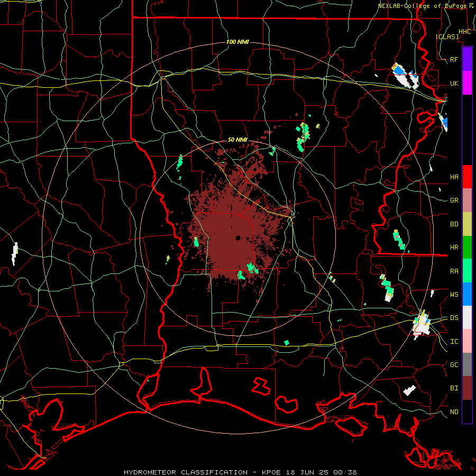Screen dimensions: 476x476
Task: Click the DS white legend swatch
Action: (x=467, y=317)
